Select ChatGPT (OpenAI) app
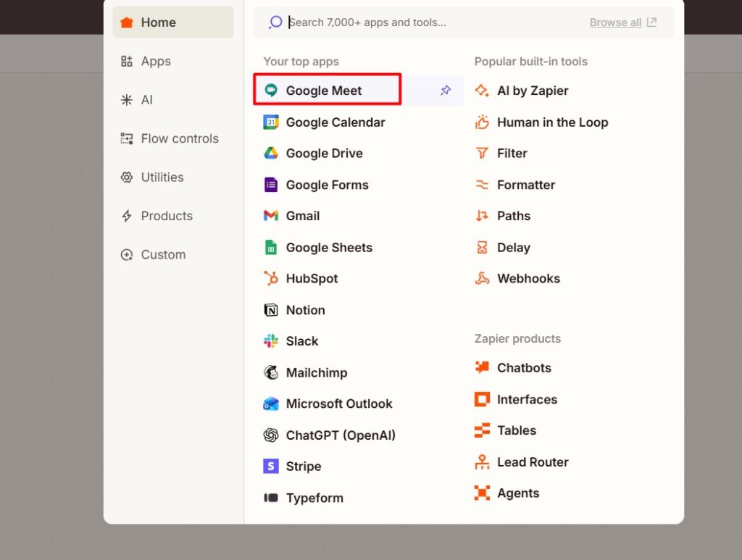This screenshot has width=742, height=560. click(x=340, y=435)
